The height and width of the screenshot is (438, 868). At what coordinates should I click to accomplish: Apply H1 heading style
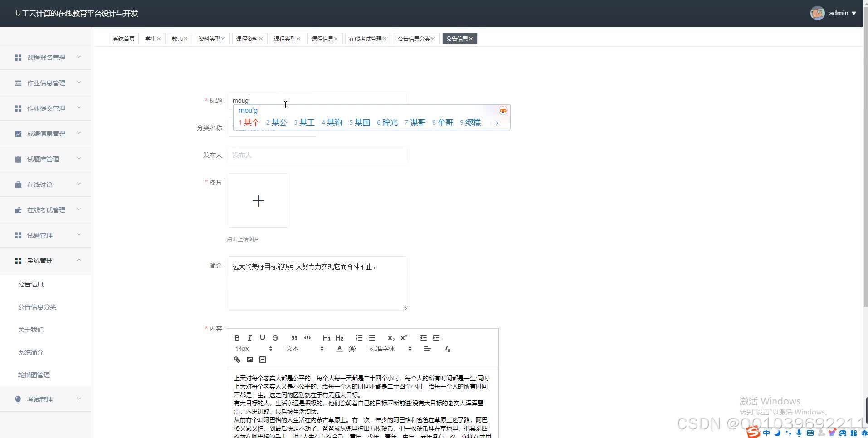coord(327,338)
